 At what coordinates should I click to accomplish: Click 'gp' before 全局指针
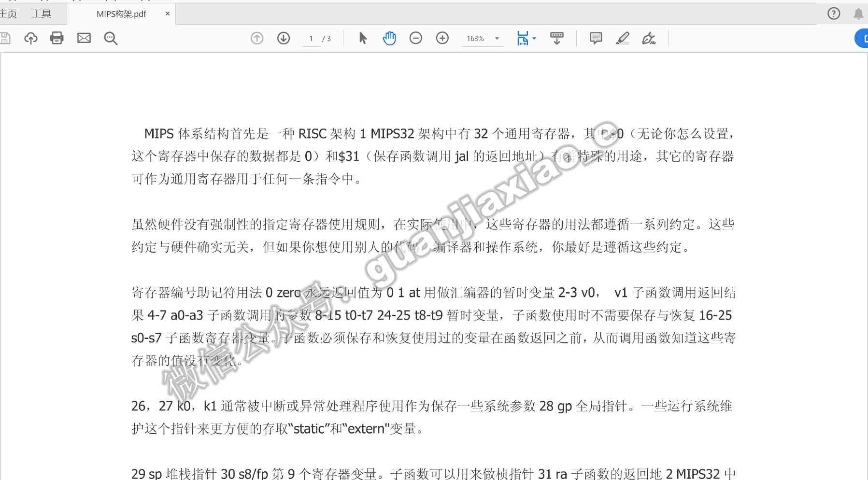click(565, 407)
